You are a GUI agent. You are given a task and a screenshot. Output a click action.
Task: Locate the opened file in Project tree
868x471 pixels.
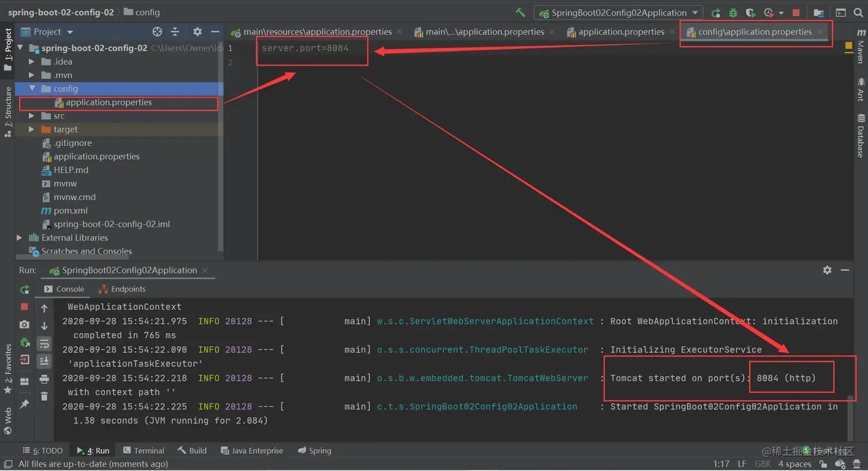coord(157,32)
